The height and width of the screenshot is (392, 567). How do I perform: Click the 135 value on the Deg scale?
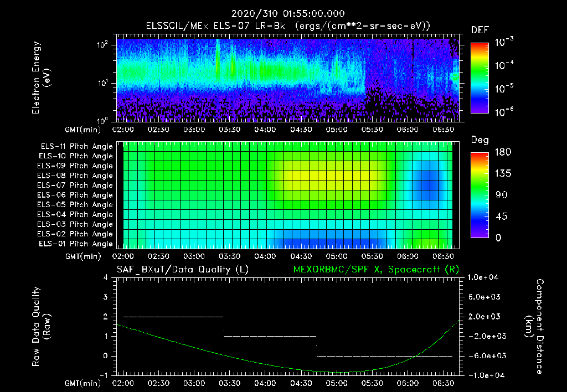click(x=503, y=173)
